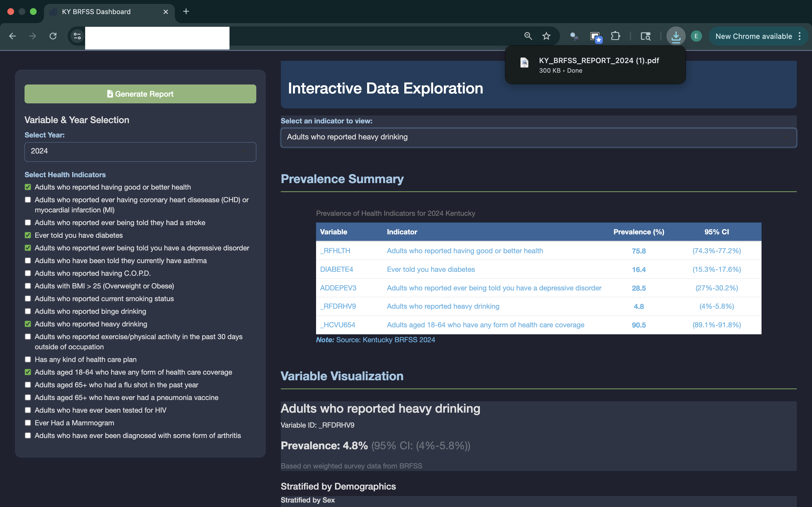The image size is (812, 507).
Task: Open the Chrome extensions puzzle icon
Action: (616, 36)
